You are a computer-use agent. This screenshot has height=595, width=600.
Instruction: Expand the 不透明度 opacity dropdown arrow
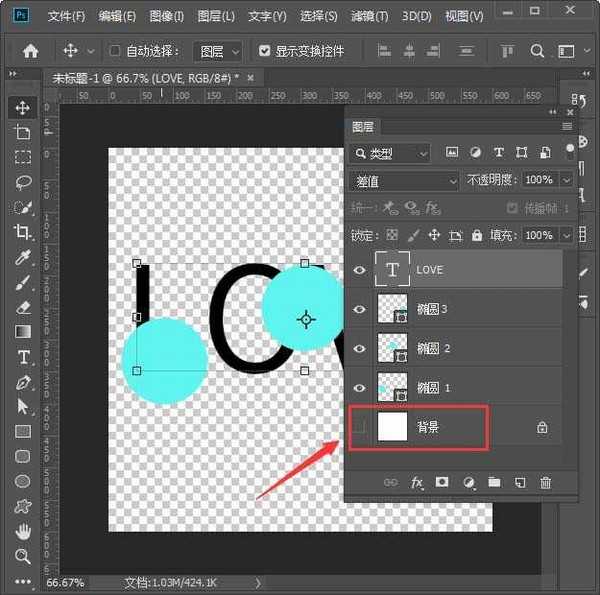click(567, 180)
